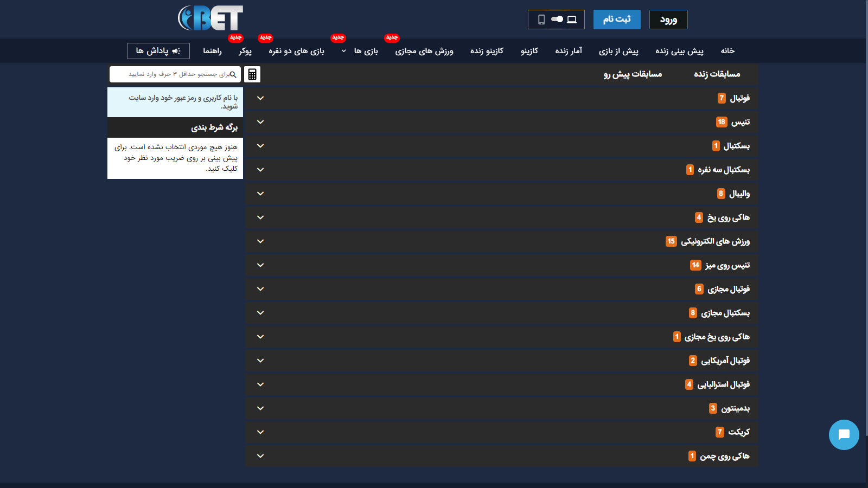This screenshot has width=868, height=488.
Task: Expand the فوتبال مجازی row chevron
Action: click(260, 289)
